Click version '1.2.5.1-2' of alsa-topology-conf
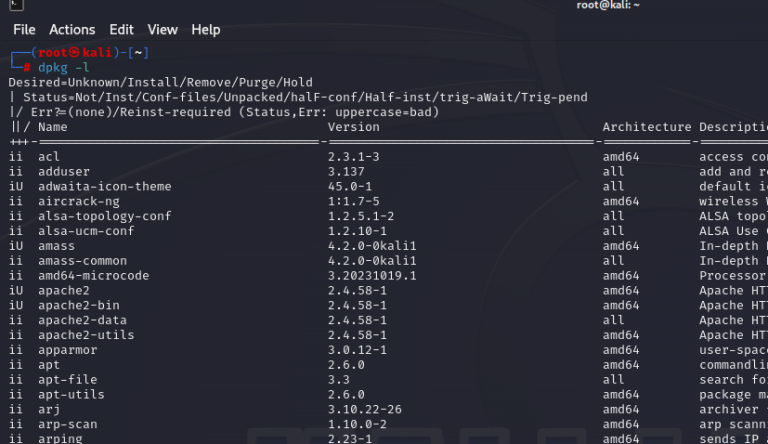 (x=361, y=216)
